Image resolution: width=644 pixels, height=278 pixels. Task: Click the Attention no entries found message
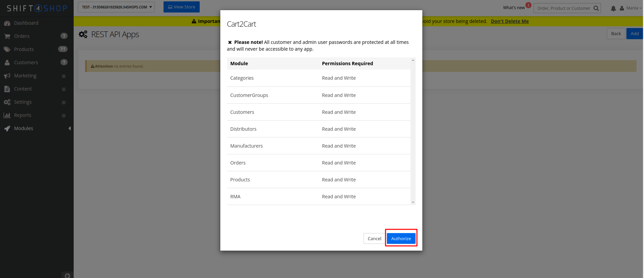[x=117, y=66]
